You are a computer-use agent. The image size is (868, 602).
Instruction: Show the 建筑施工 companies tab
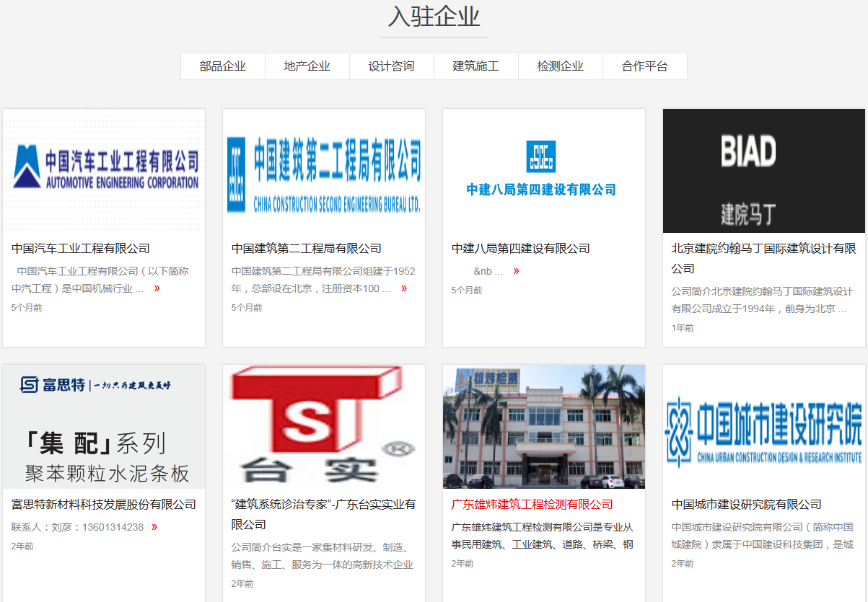(x=476, y=66)
